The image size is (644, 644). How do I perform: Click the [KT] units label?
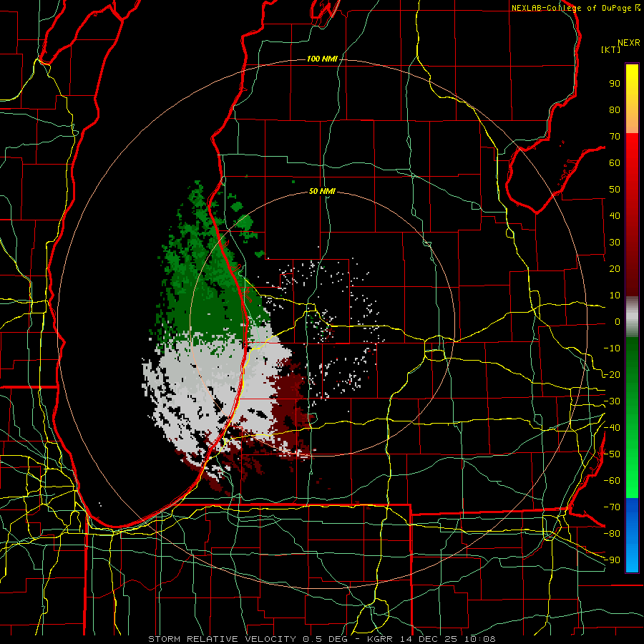click(x=610, y=49)
